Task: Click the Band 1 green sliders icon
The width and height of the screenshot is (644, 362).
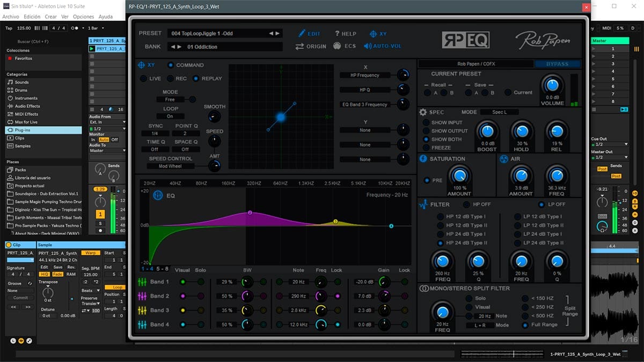Action: 142,282
